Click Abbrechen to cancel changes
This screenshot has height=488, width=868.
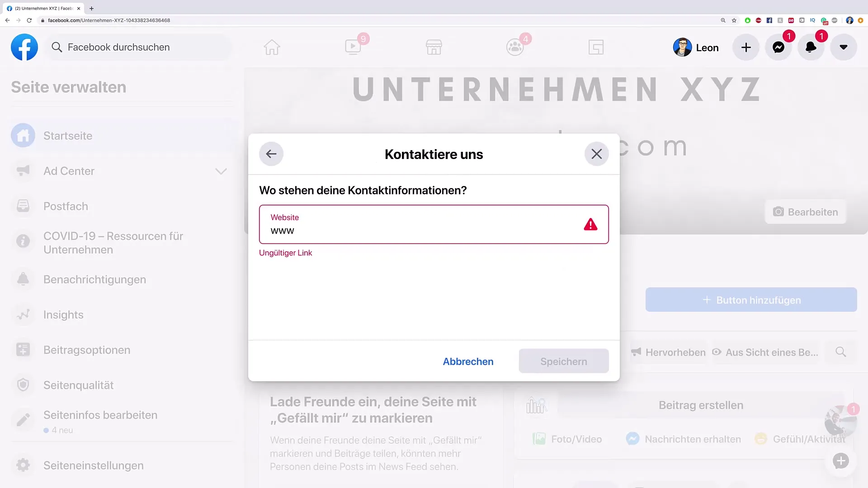pyautogui.click(x=468, y=361)
